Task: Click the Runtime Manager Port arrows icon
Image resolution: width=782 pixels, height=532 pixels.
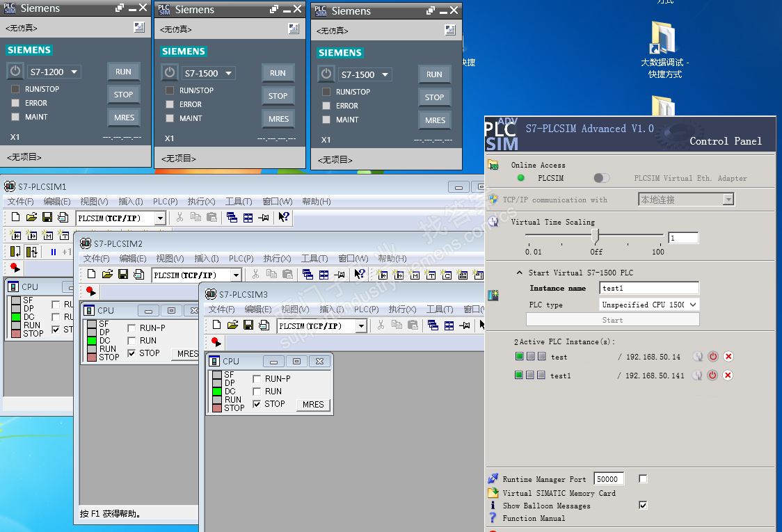Action: click(x=493, y=478)
